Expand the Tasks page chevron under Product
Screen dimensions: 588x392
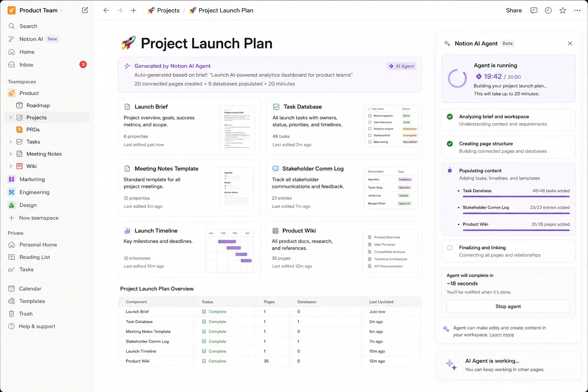[11, 142]
